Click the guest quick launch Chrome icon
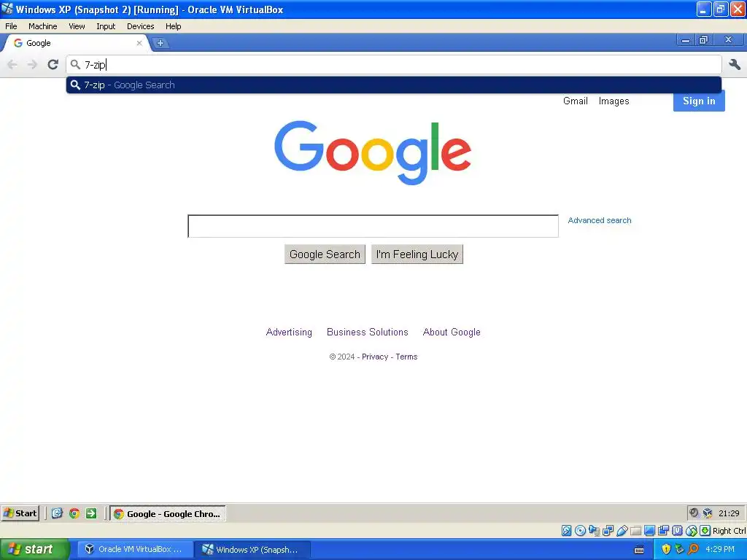This screenshot has height=560, width=747. point(74,513)
